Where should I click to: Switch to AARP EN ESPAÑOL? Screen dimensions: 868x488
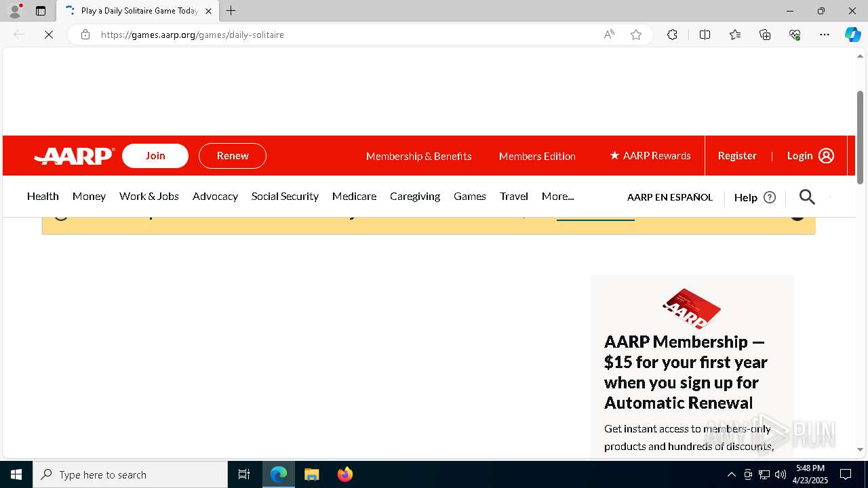(x=670, y=197)
